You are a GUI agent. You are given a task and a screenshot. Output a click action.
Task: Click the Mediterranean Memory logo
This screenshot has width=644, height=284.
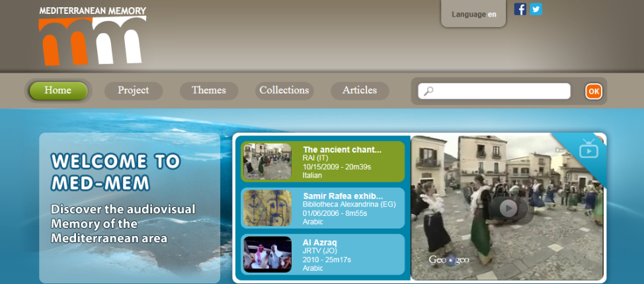(x=93, y=36)
